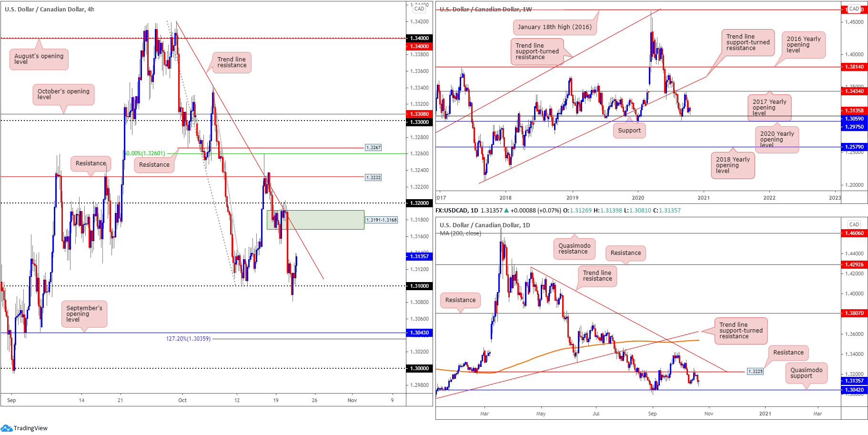
Task: Click the 1.31357 current price marker on 4h axis
Action: [x=419, y=256]
